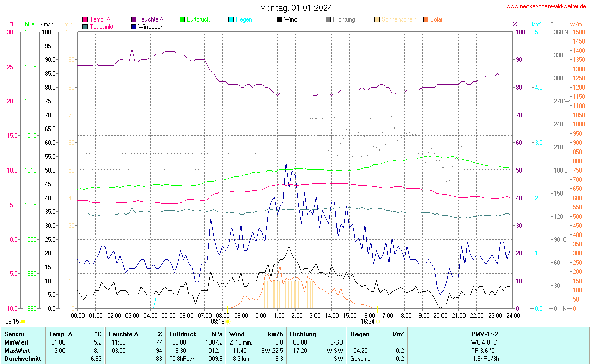This screenshot has width=590, height=364.
Task: Click the teal Taupunkt legend square
Action: pyautogui.click(x=85, y=26)
